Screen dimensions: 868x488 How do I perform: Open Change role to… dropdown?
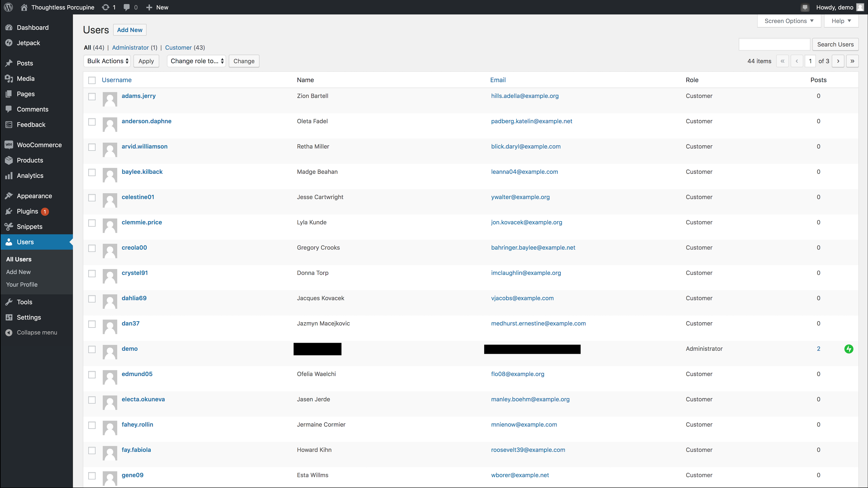[196, 61]
